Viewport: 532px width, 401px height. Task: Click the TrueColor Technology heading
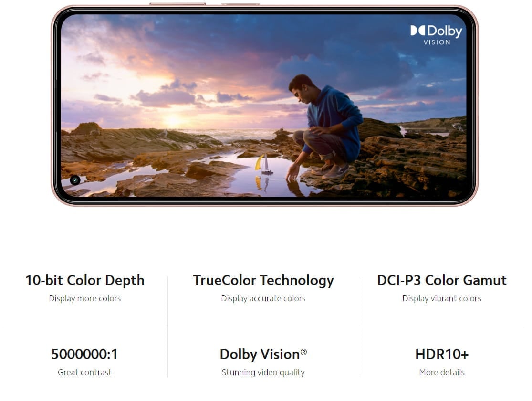pos(263,280)
